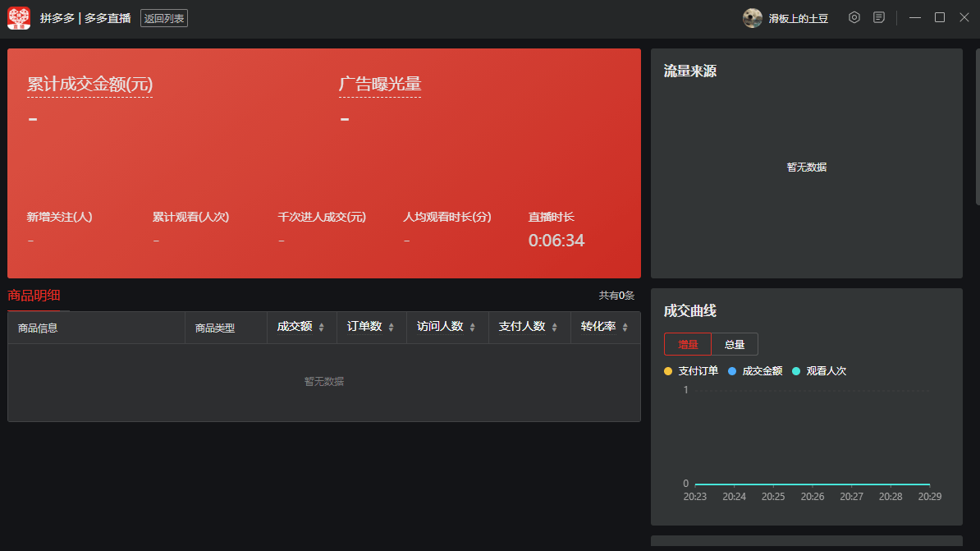
Task: Maximize the application window
Action: 940,17
